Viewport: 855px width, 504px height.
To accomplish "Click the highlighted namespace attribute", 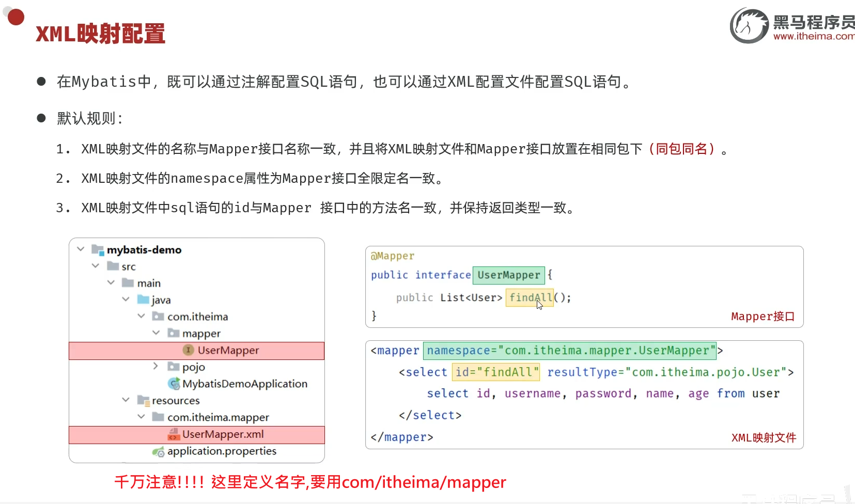I will [x=570, y=351].
